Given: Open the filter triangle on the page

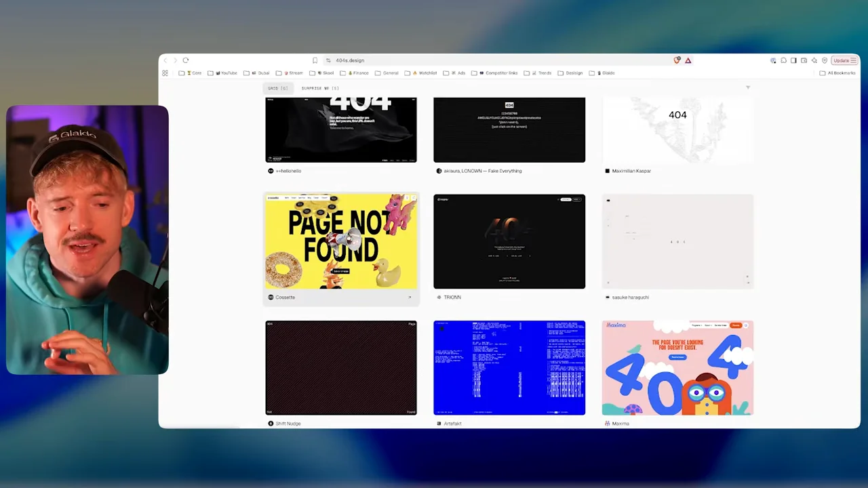Looking at the screenshot, I should (748, 87).
